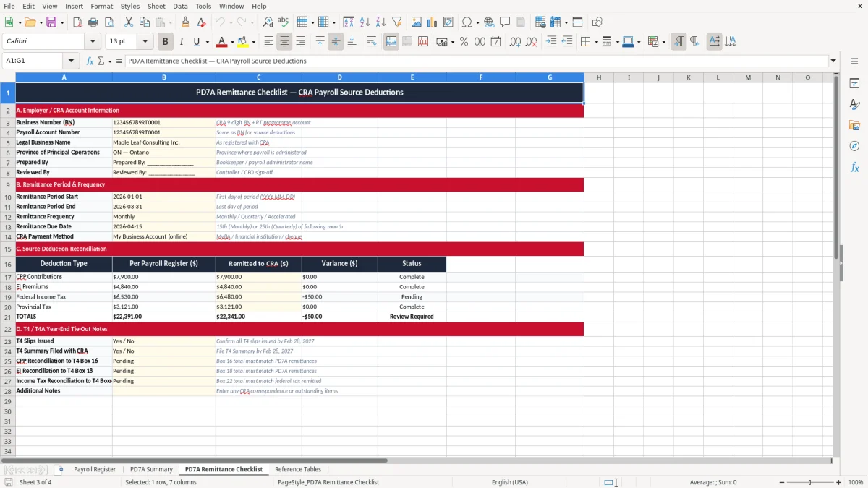Toggle left-to-right text direction

pos(678,42)
